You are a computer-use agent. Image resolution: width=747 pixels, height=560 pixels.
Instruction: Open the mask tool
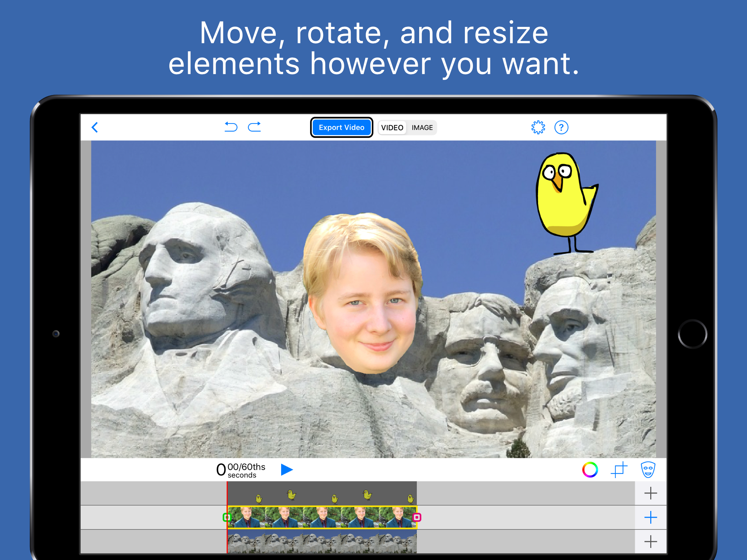point(648,470)
